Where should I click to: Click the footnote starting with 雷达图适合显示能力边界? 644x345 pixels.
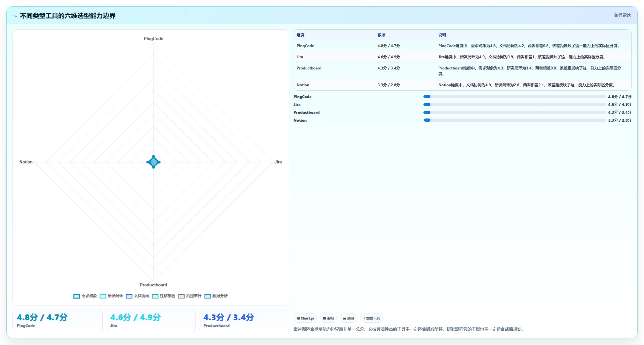pyautogui.click(x=409, y=329)
